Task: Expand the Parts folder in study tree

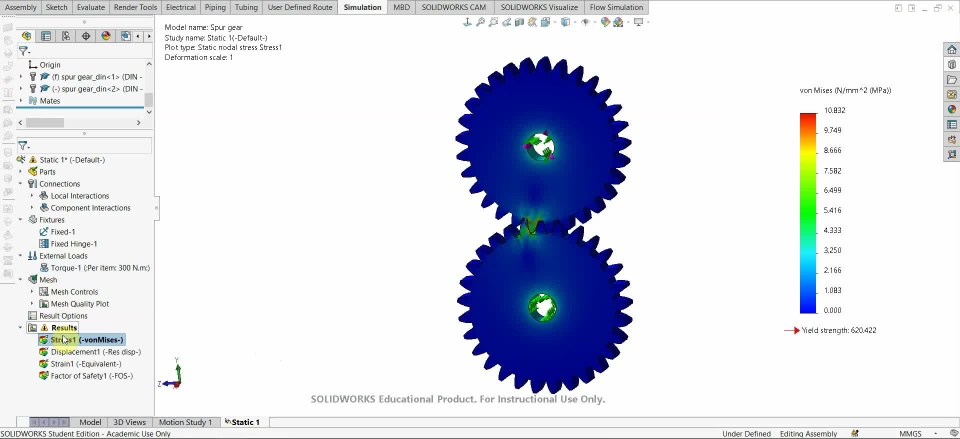Action: 20,172
